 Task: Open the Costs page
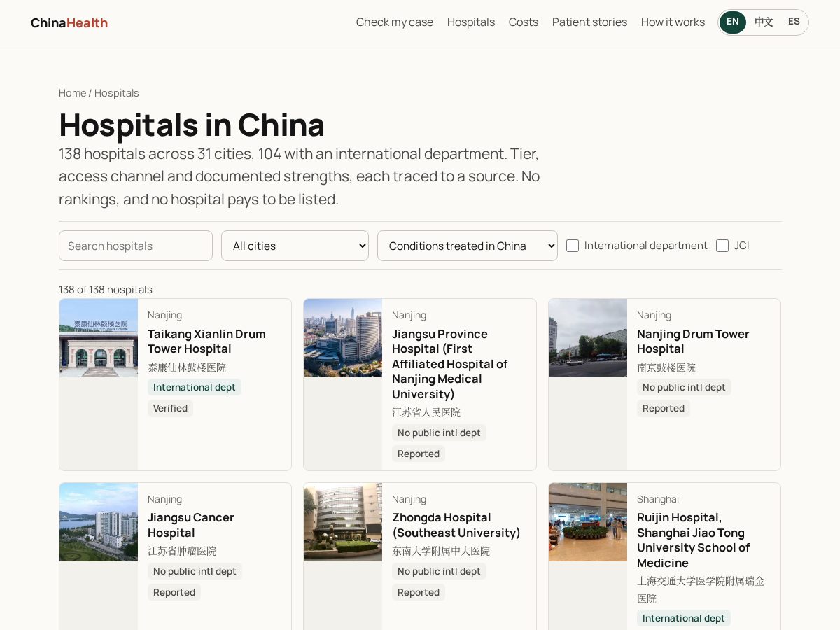point(524,22)
